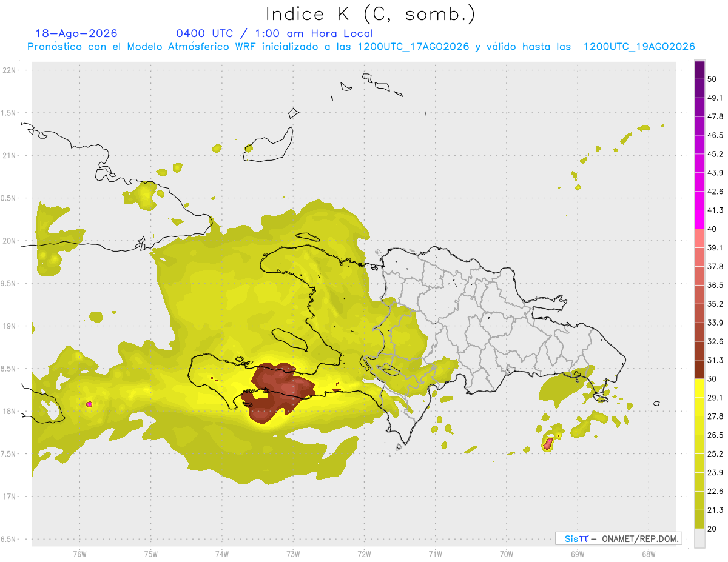Image resolution: width=728 pixels, height=562 pixels.
Task: Click the longitude axis label "68W"
Action: click(649, 554)
